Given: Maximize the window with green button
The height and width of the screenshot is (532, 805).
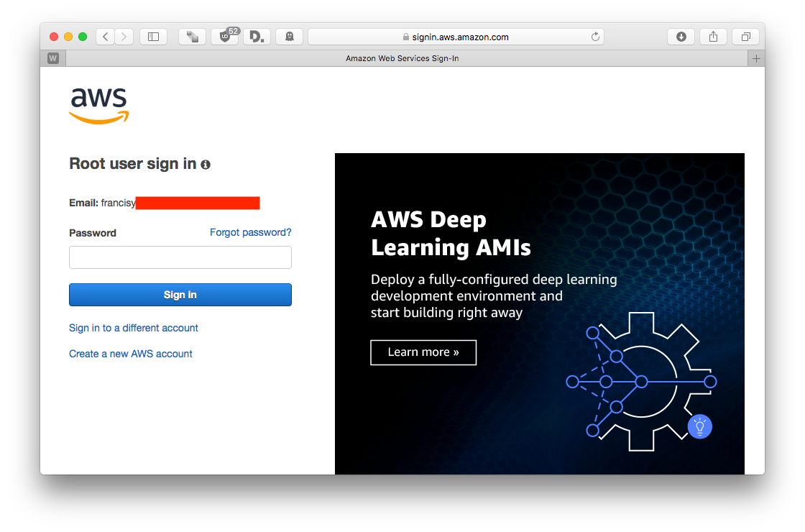Looking at the screenshot, I should (x=83, y=37).
